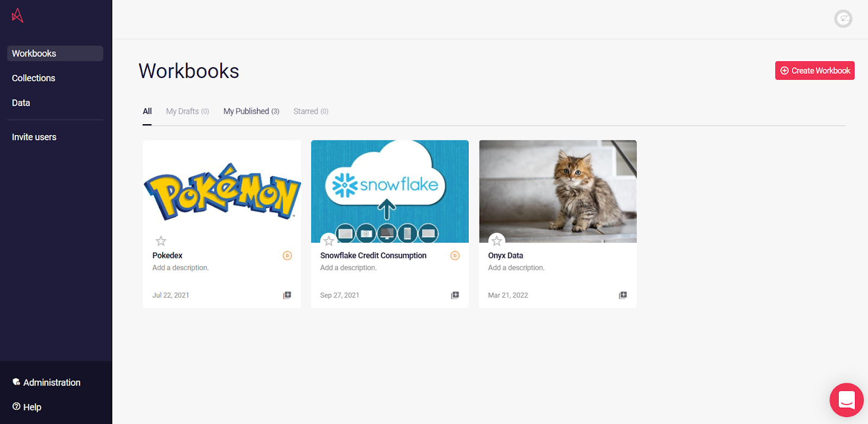Star the Onyx Data workbook
Image resolution: width=868 pixels, height=424 pixels.
pos(496,241)
